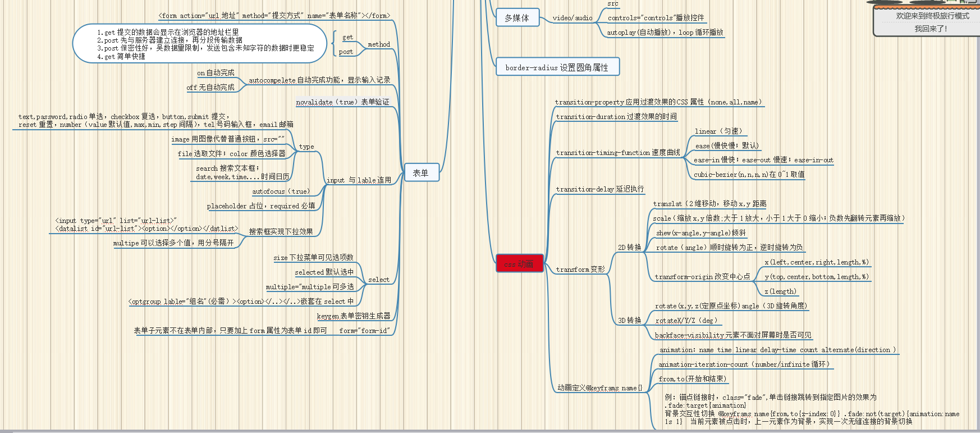Click the translat (2 维移动) node
Viewport: 980px width, 433px height.
tap(710, 204)
